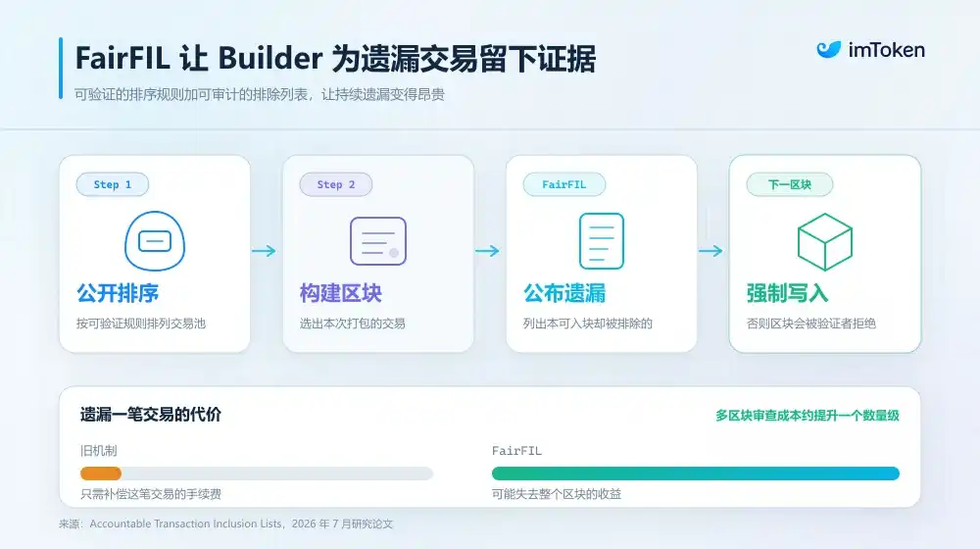Click the 公开排序 transaction pool icon
The height and width of the screenshot is (549, 980).
point(155,241)
